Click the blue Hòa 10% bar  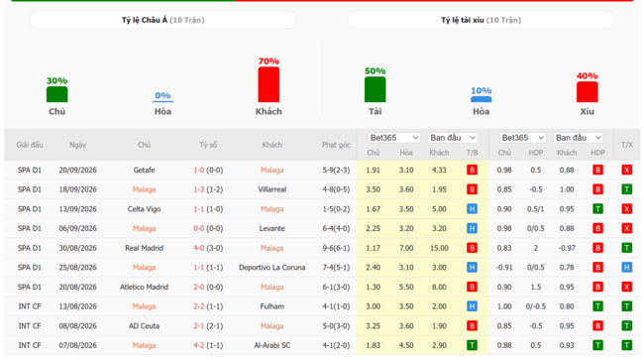[481, 99]
